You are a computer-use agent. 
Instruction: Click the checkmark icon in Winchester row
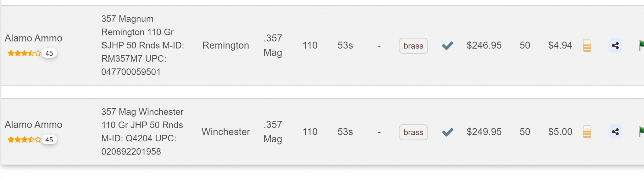[447, 132]
